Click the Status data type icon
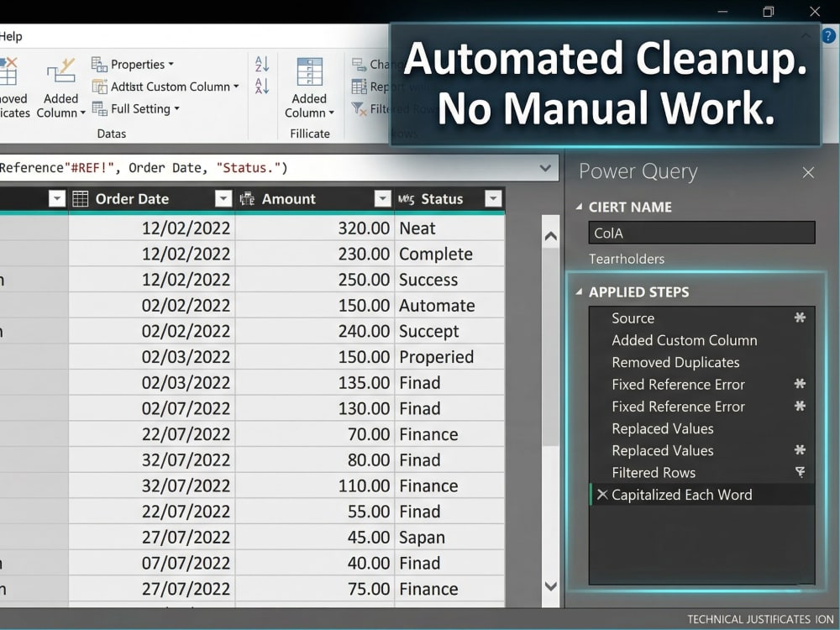 (x=406, y=199)
